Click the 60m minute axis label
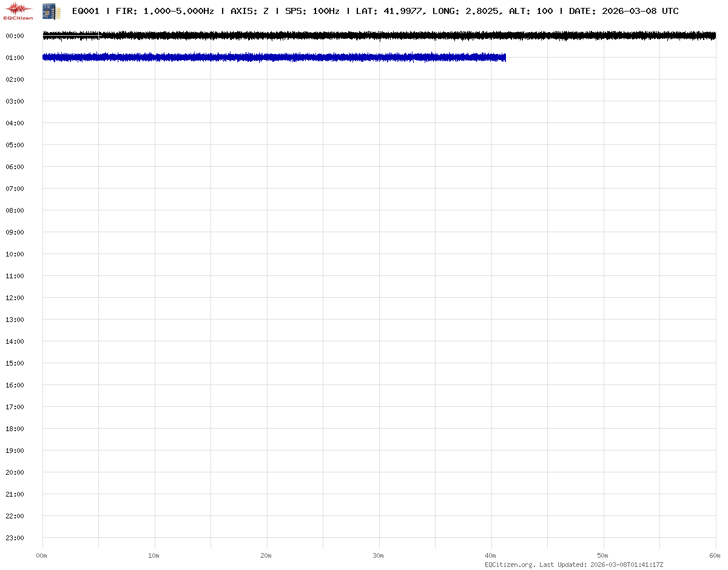Image resolution: width=728 pixels, height=570 pixels. 715,555
